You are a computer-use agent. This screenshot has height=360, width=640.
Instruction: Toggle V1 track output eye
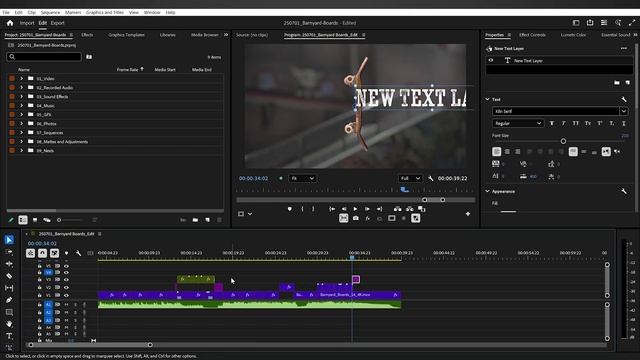tap(66, 295)
